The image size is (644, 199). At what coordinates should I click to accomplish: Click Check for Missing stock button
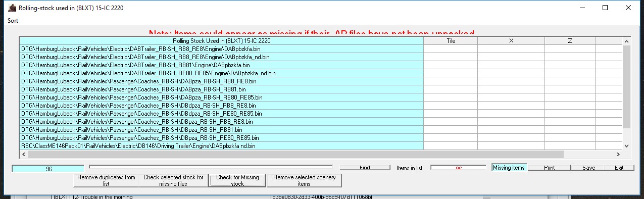tap(237, 180)
